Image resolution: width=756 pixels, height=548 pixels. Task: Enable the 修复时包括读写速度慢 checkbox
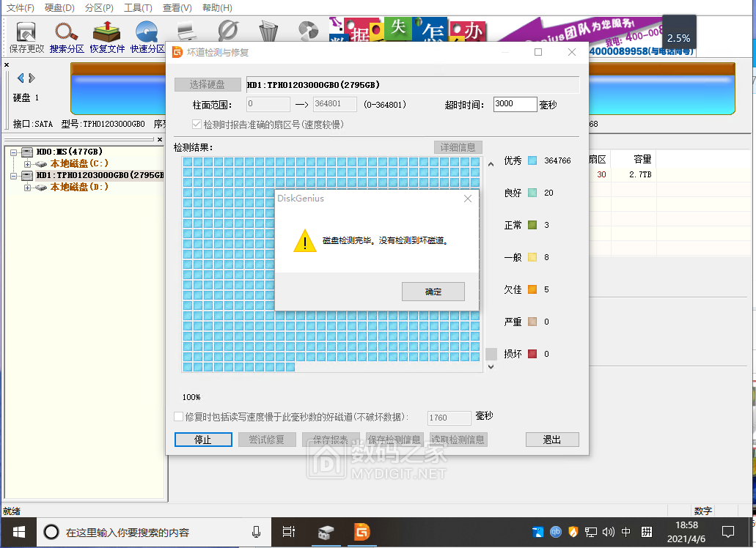pos(178,417)
